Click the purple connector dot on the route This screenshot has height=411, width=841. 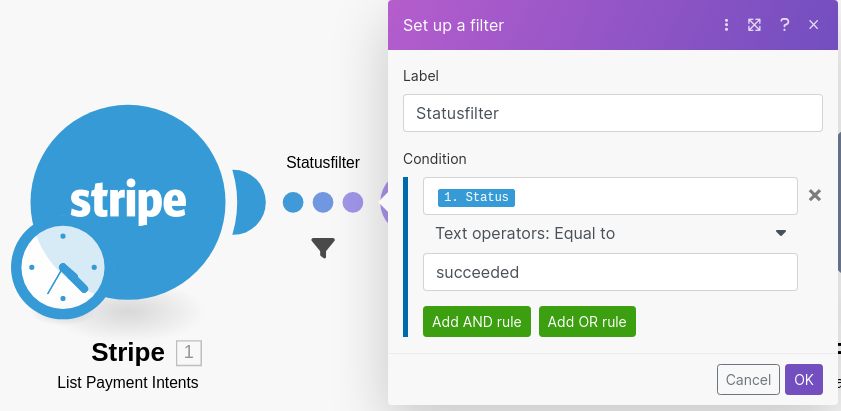point(353,203)
